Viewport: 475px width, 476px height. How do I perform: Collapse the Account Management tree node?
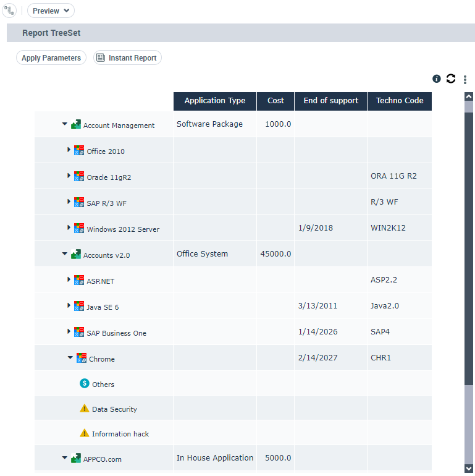(x=64, y=124)
